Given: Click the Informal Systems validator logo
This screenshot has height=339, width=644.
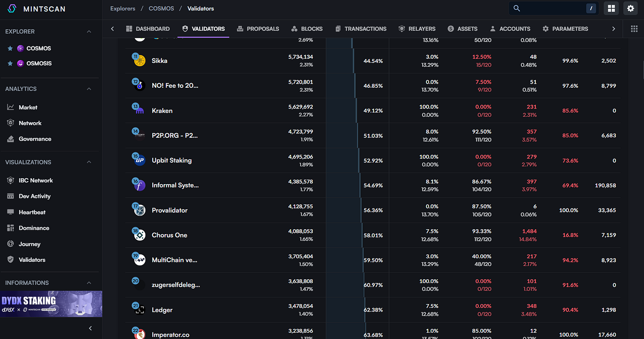Looking at the screenshot, I should 139,185.
